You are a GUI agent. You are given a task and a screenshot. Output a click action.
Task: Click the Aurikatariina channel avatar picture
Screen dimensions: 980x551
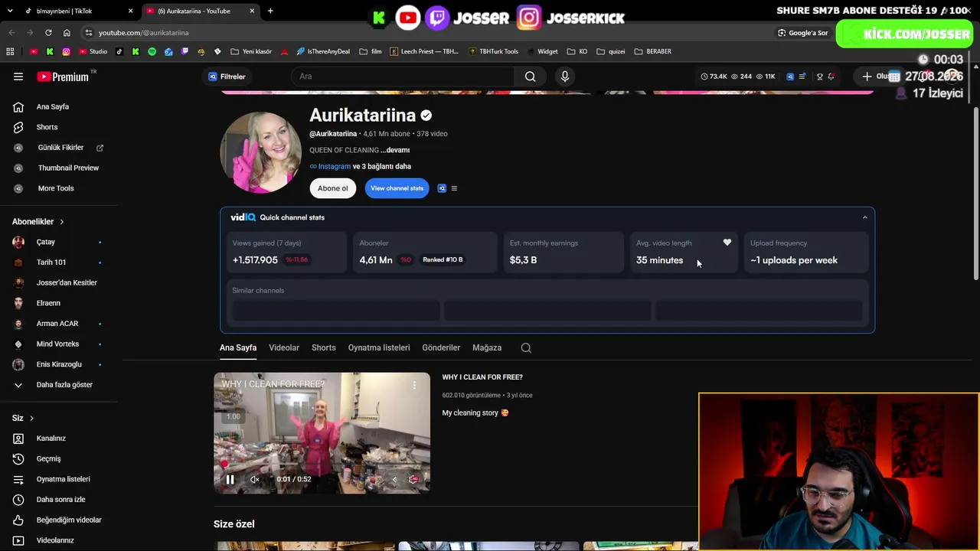point(260,152)
